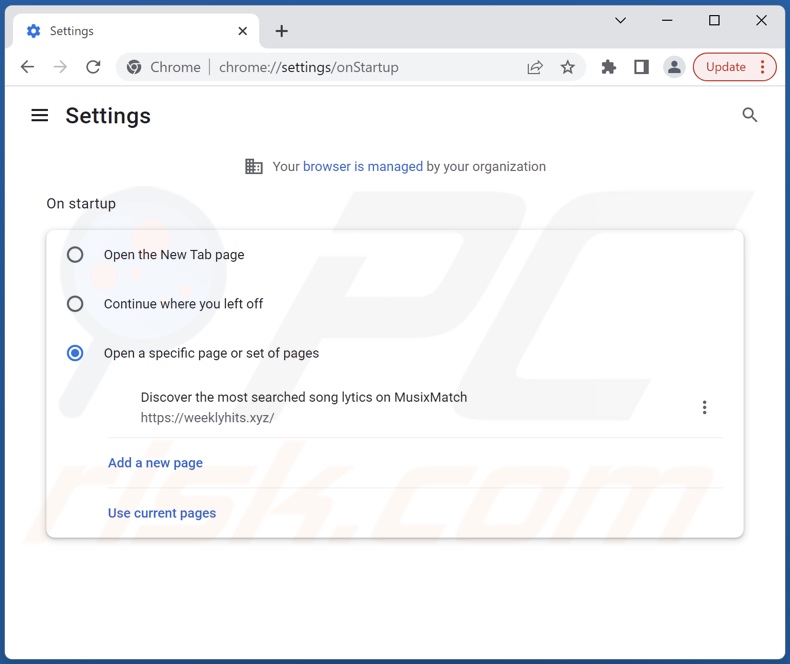
Task: Open the profile avatar icon
Action: (x=674, y=67)
